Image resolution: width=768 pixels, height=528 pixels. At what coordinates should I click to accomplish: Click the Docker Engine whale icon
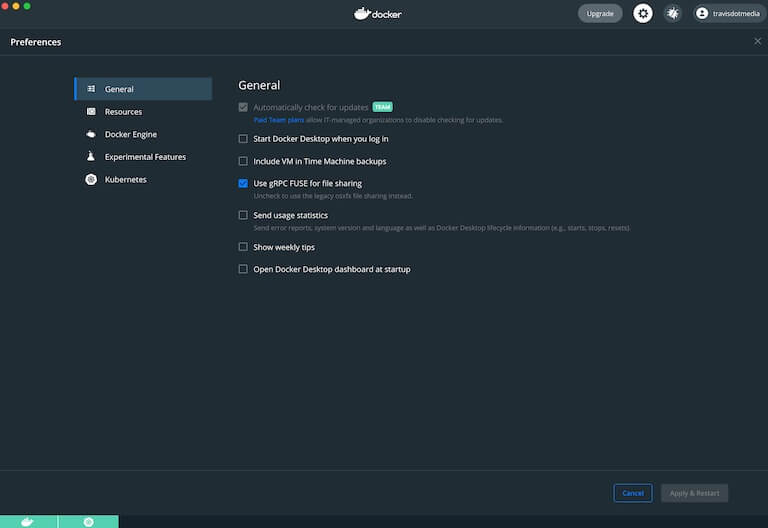coord(91,134)
